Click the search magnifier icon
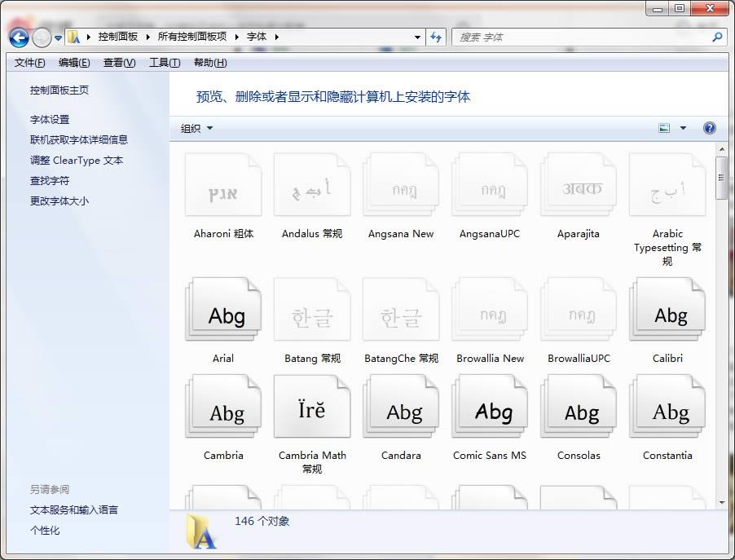The width and height of the screenshot is (735, 560). click(717, 37)
